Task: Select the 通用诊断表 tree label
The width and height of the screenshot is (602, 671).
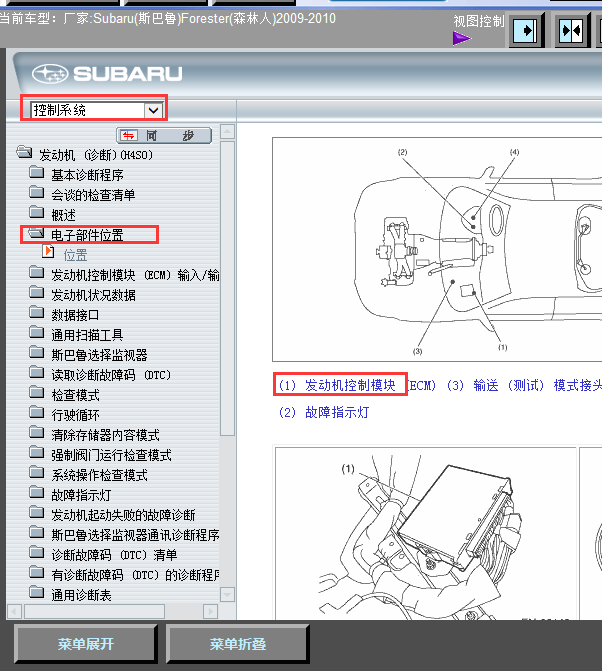Action: click(x=81, y=595)
